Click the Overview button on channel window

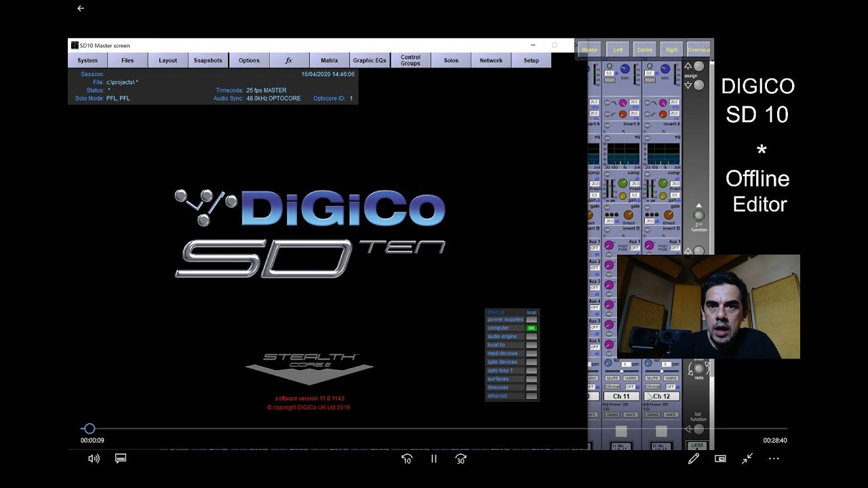pos(698,49)
